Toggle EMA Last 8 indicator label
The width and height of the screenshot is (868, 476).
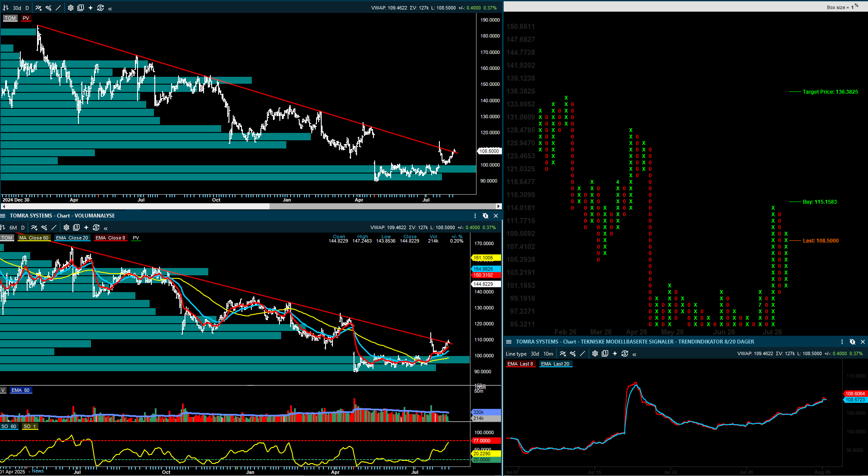click(520, 364)
